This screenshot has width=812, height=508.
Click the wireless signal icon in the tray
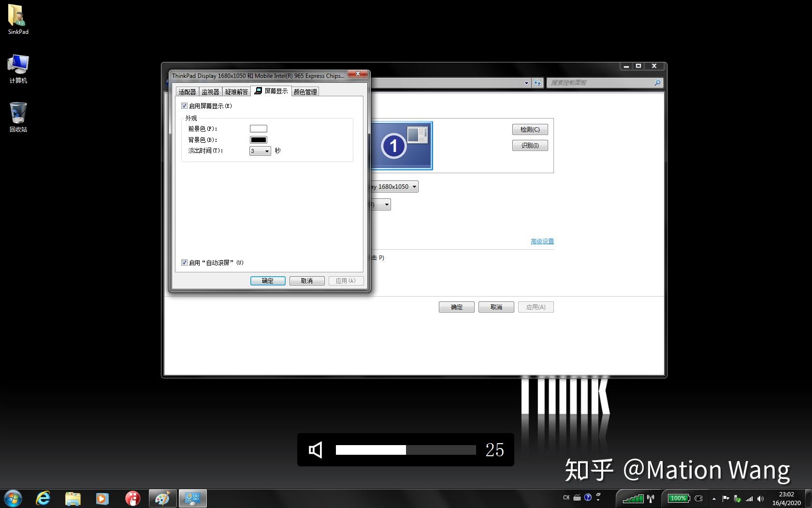pyautogui.click(x=750, y=498)
